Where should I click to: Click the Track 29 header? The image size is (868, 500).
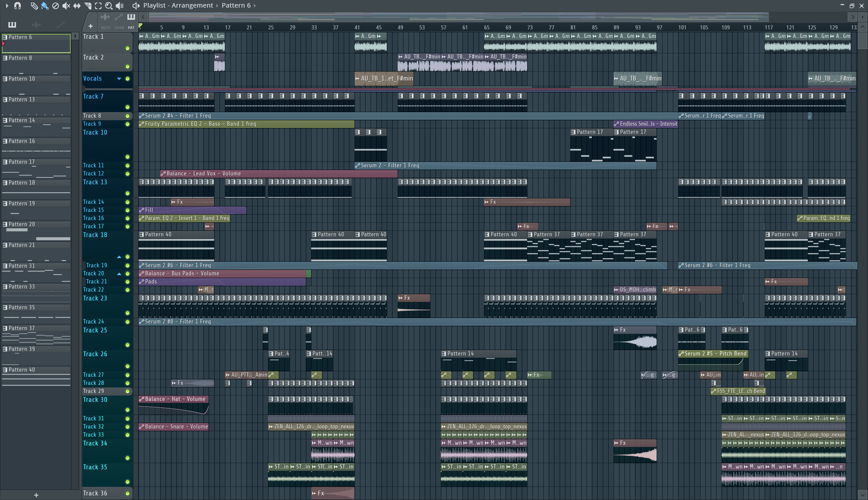tap(107, 391)
